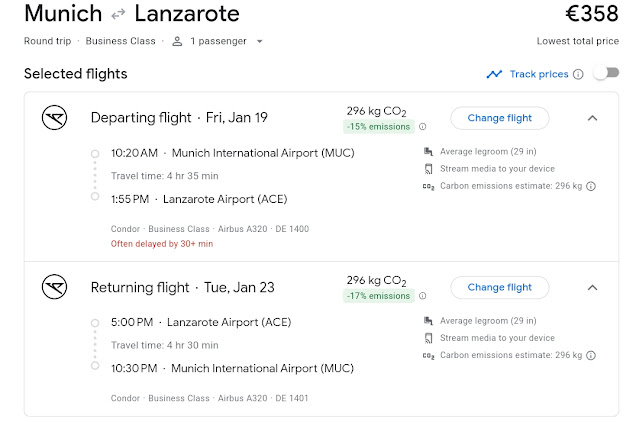
Task: Collapse the returning flight details
Action: click(592, 288)
